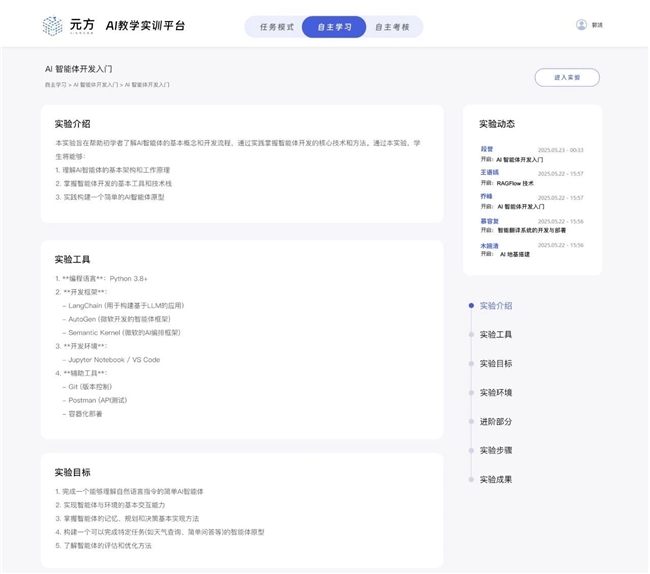Select the 自主学习 tab
Viewport: 650px width, 574px height.
[334, 27]
